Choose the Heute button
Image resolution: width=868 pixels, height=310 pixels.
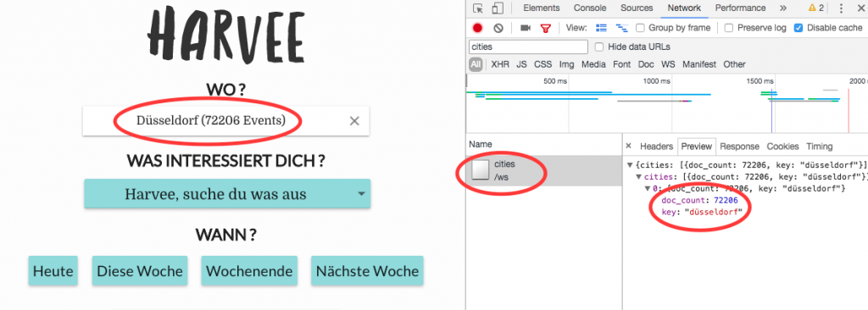pos(53,271)
